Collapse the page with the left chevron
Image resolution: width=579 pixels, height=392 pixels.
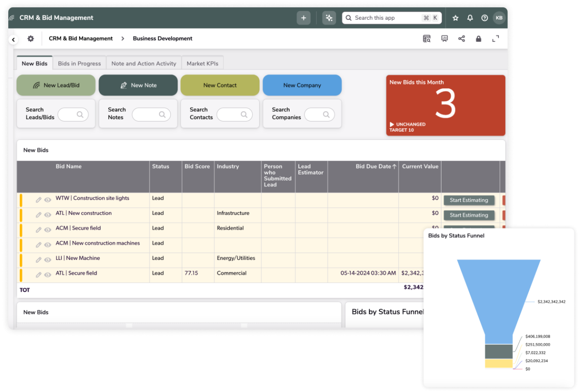tap(13, 39)
